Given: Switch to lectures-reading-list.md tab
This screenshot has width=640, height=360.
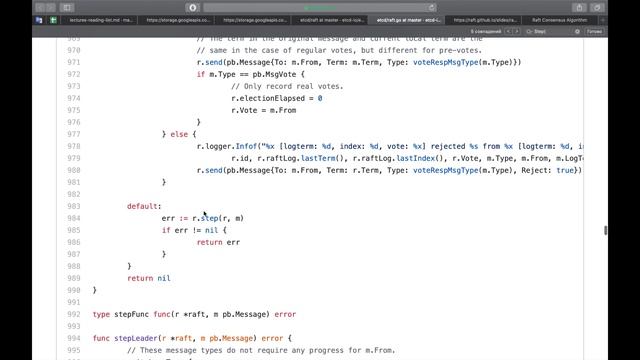Looking at the screenshot, I should pos(100,20).
